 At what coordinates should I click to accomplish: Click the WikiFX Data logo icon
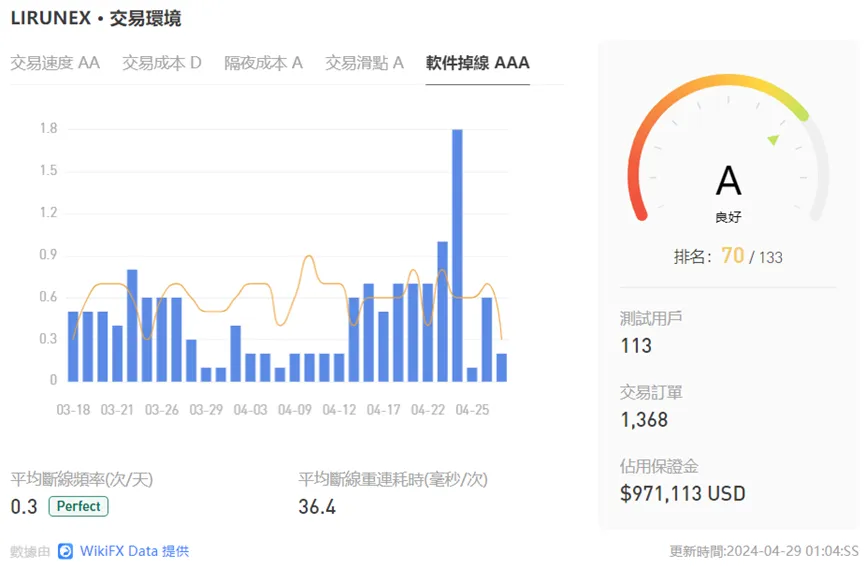[65, 551]
